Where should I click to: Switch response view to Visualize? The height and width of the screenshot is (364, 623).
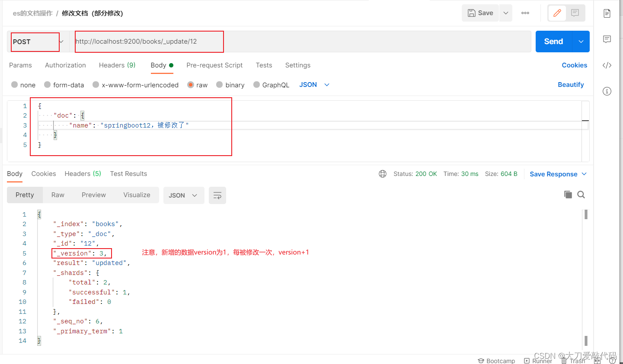(x=137, y=195)
